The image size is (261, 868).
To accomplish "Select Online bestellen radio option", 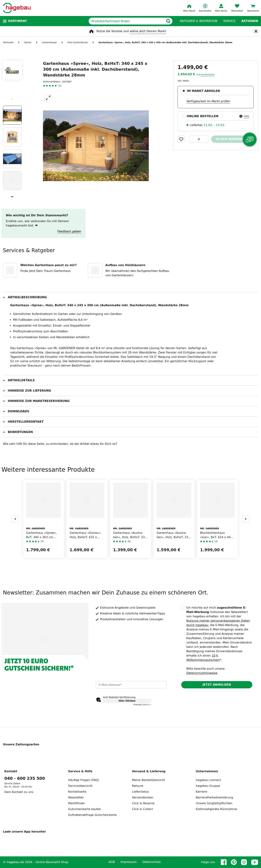I will pos(184,116).
